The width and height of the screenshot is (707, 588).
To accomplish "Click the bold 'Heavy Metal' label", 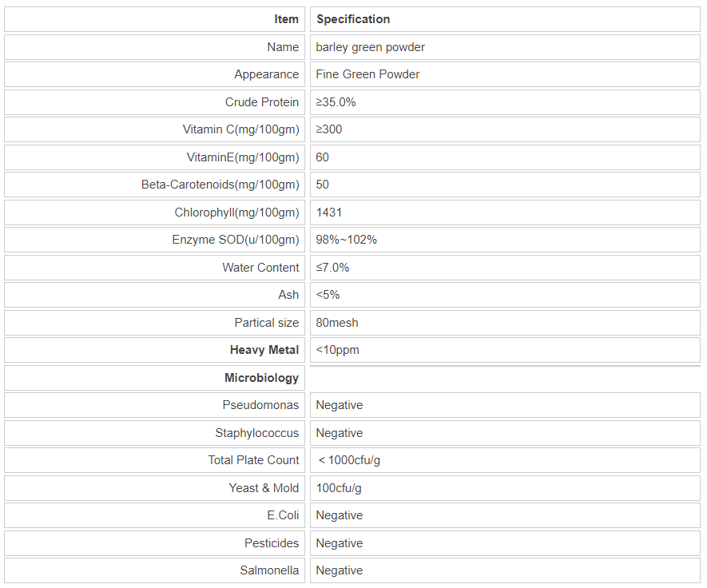I will pos(264,350).
